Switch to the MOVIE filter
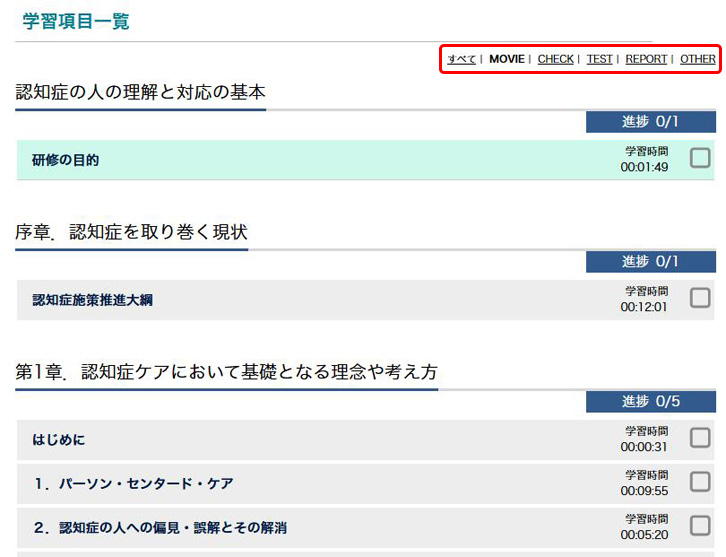This screenshot has height=557, width=726. [506, 59]
